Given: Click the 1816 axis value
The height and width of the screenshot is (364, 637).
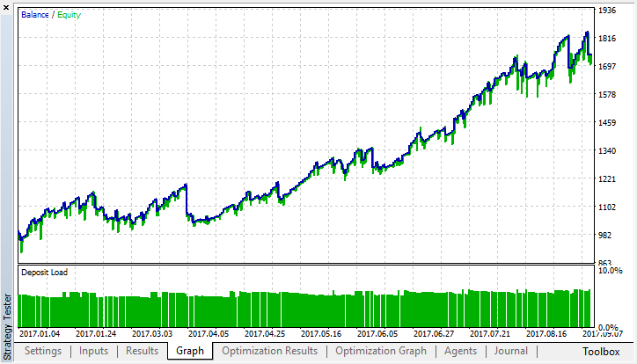Looking at the screenshot, I should pos(607,38).
